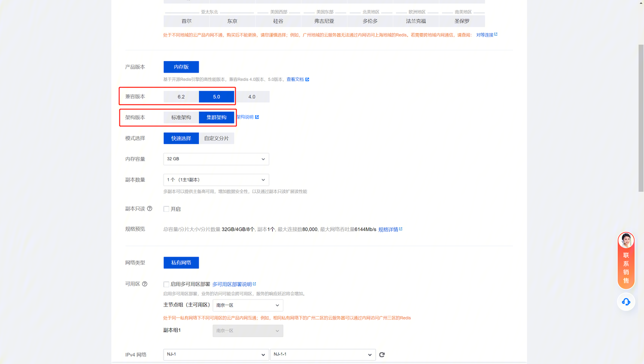Click help icon next to 可用区
Screen dimensions: 644x364
click(145, 284)
